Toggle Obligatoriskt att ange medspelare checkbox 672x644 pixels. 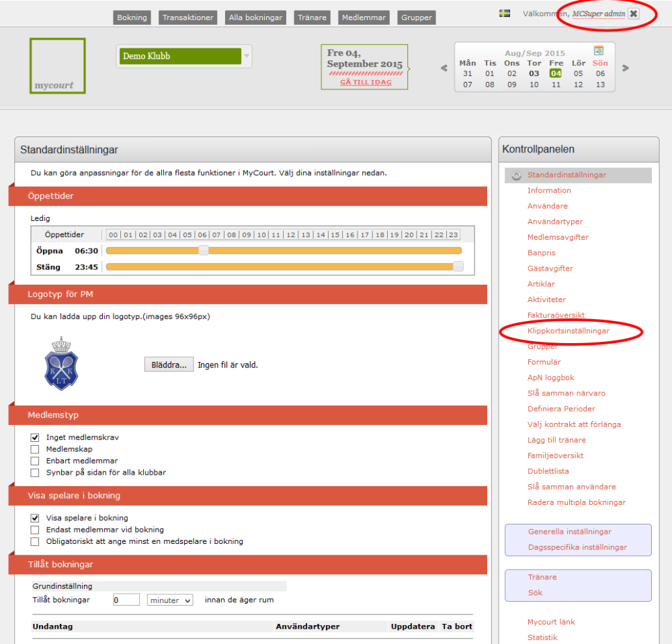click(x=35, y=542)
